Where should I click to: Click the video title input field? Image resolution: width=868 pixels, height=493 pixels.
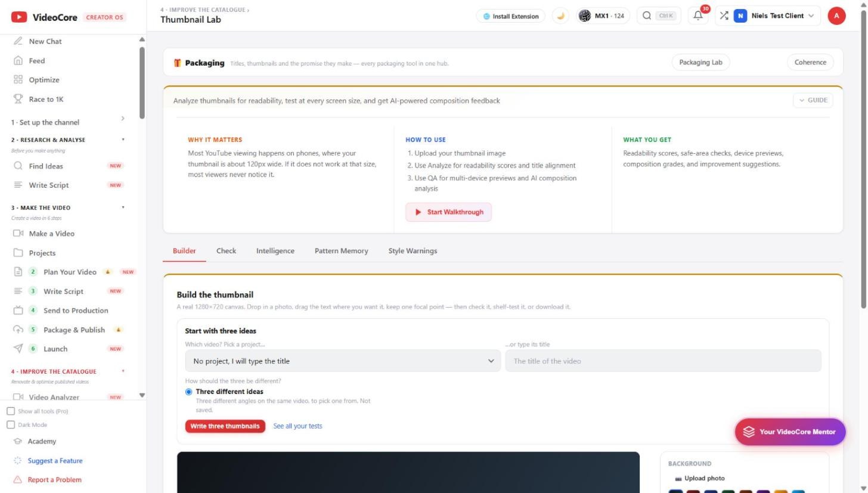click(x=663, y=361)
